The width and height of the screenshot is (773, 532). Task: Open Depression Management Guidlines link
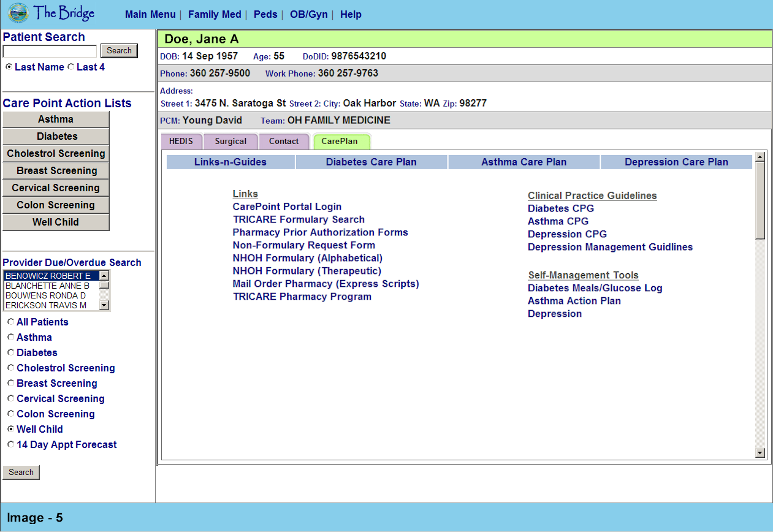(610, 247)
